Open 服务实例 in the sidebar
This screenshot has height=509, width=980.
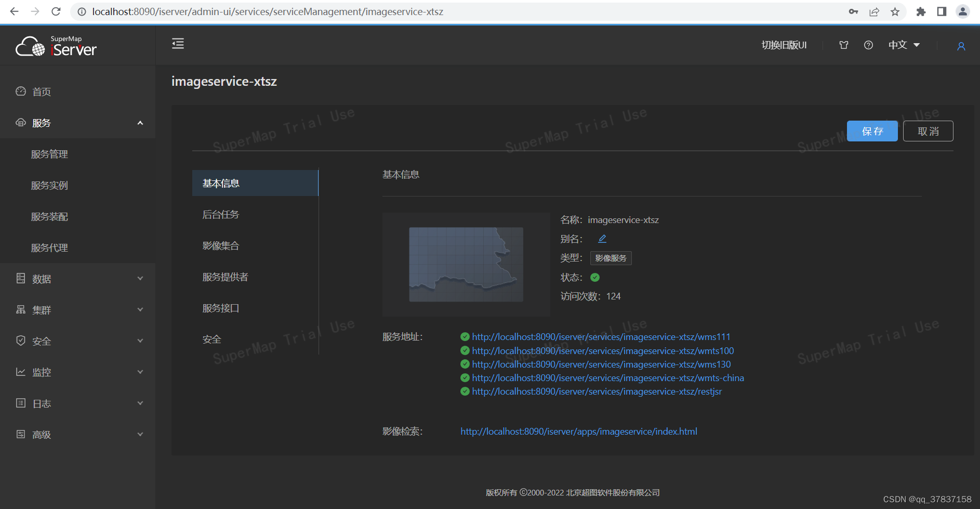click(49, 186)
